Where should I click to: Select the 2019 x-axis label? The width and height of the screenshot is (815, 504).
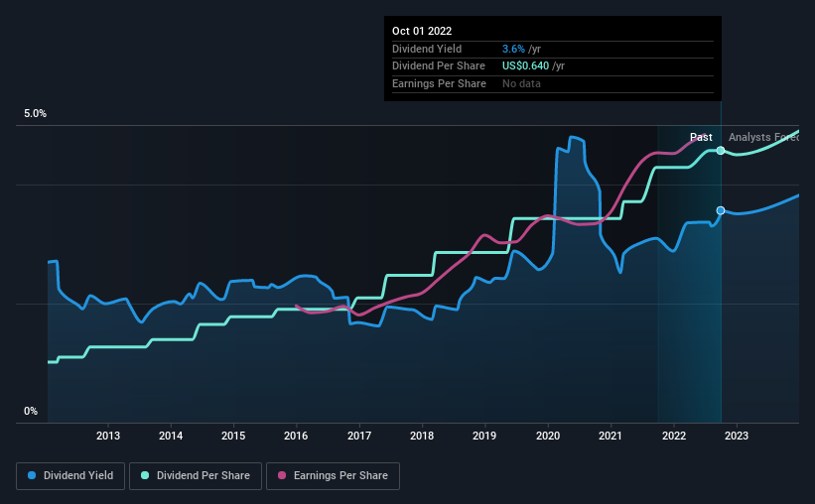[x=484, y=436]
